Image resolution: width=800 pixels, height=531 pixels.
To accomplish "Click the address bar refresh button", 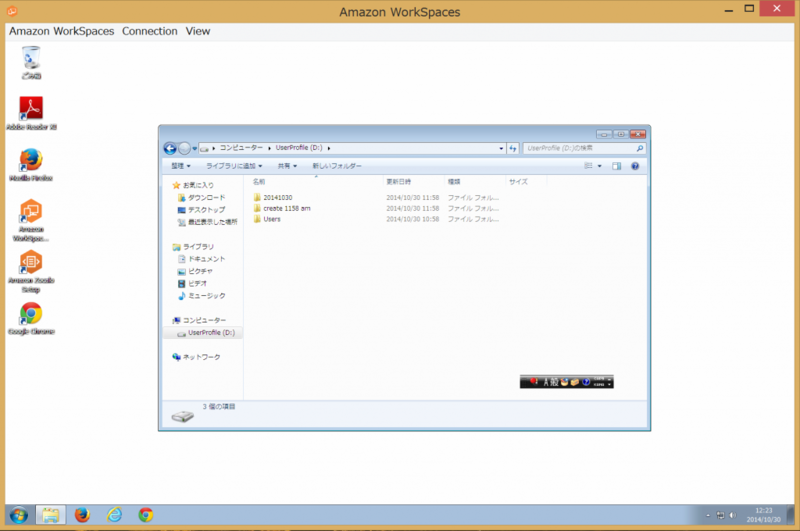I will pyautogui.click(x=513, y=148).
